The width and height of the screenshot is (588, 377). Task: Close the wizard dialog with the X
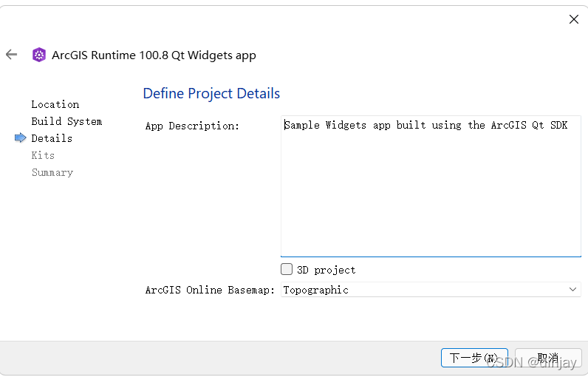coord(574,19)
